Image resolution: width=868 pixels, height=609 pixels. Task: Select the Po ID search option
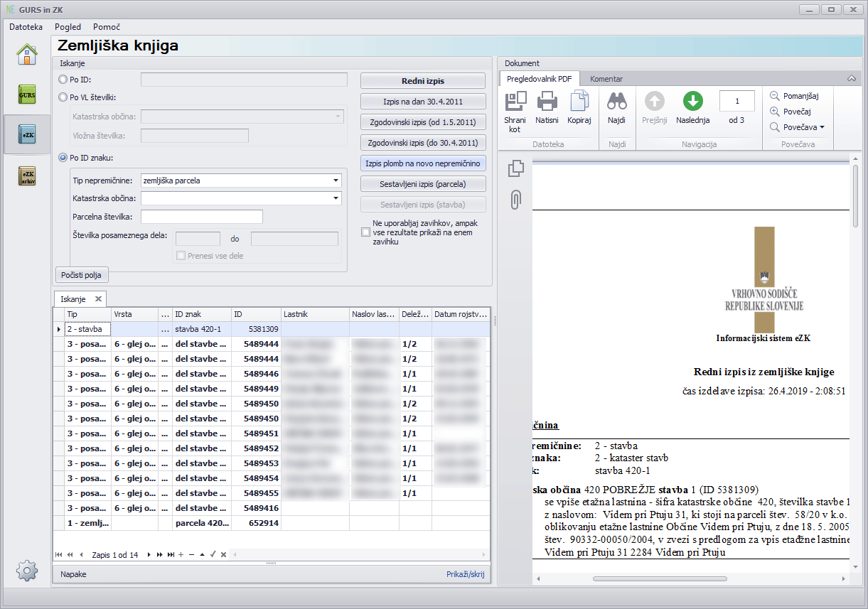coord(63,80)
